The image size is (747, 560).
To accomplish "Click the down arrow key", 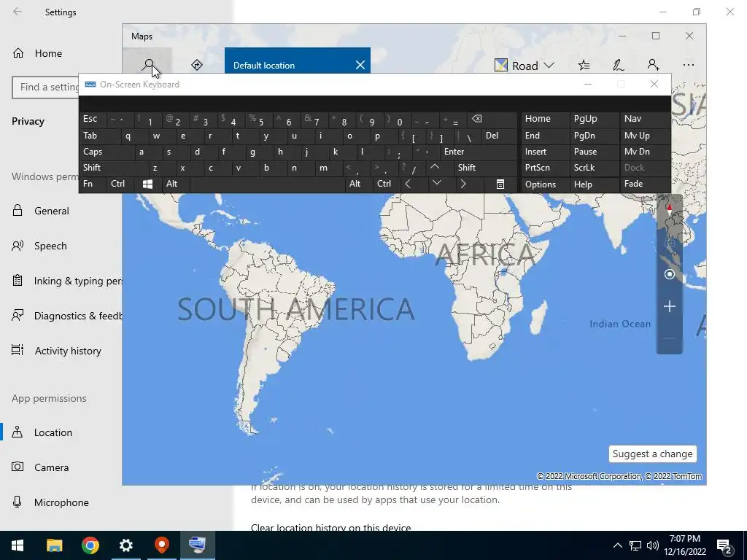I will [x=436, y=184].
